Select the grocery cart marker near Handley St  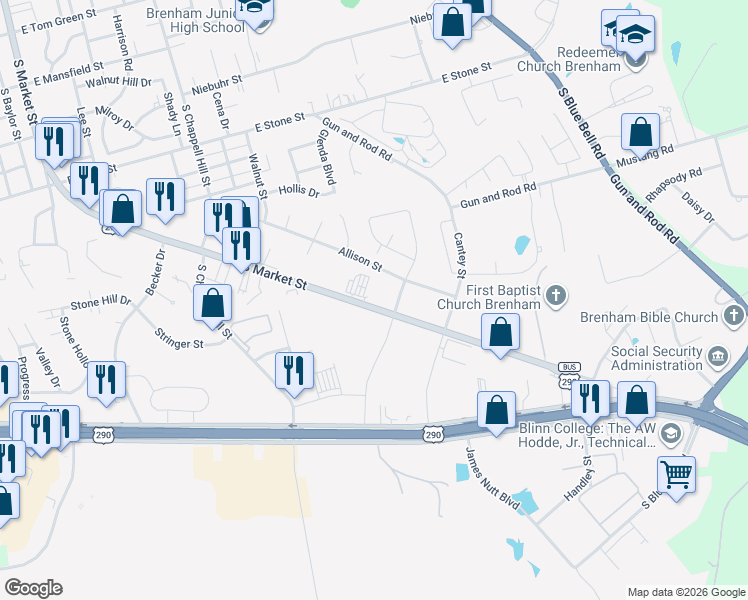point(676,476)
